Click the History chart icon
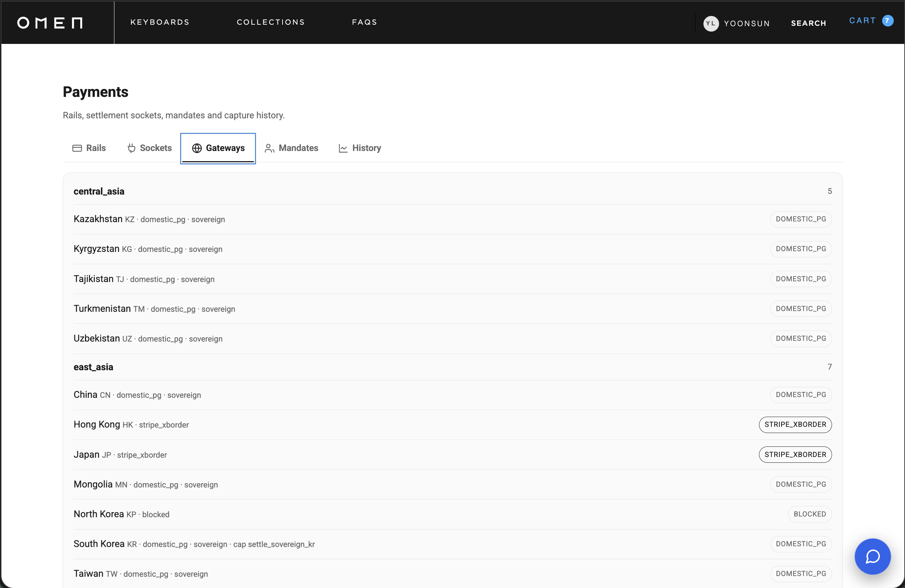The height and width of the screenshot is (588, 905). pyautogui.click(x=343, y=148)
